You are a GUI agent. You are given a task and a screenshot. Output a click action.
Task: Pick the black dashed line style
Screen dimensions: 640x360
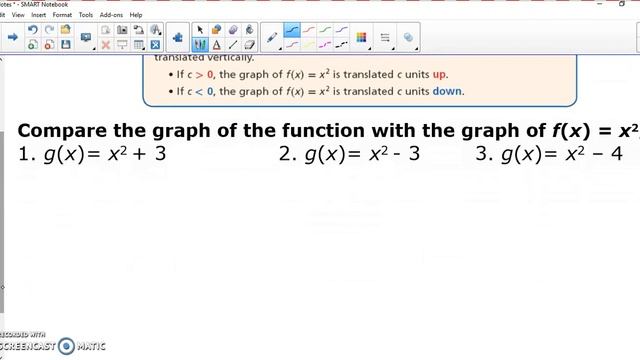(341, 44)
